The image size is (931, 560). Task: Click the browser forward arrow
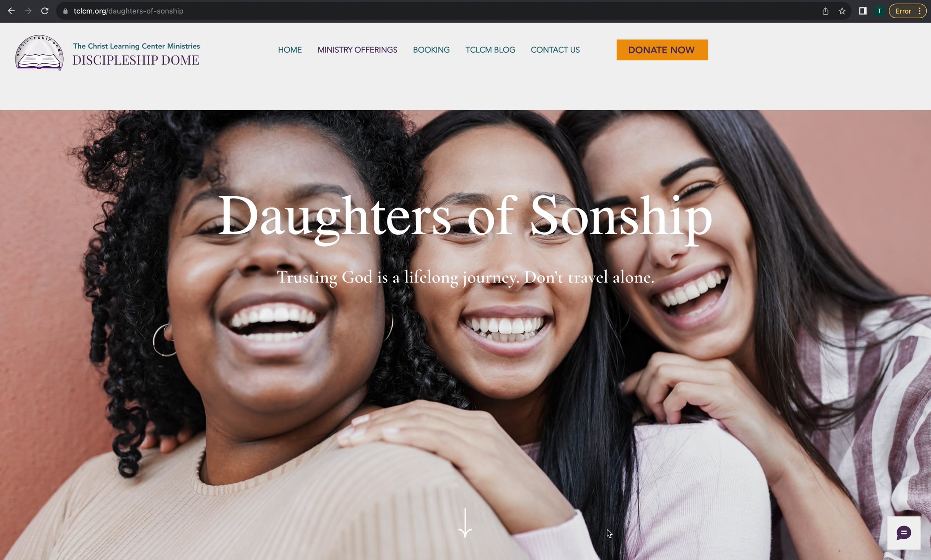28,11
